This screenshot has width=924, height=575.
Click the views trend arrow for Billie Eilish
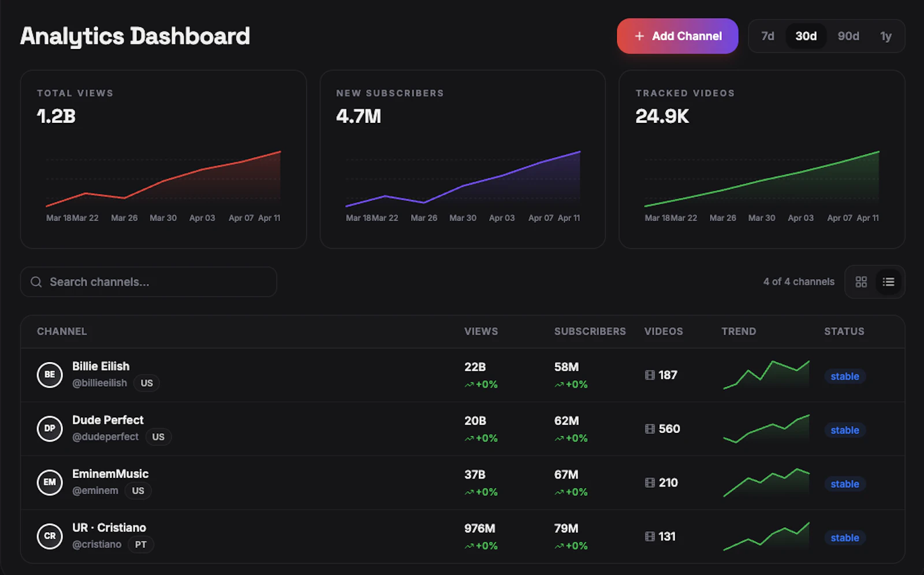(x=469, y=384)
